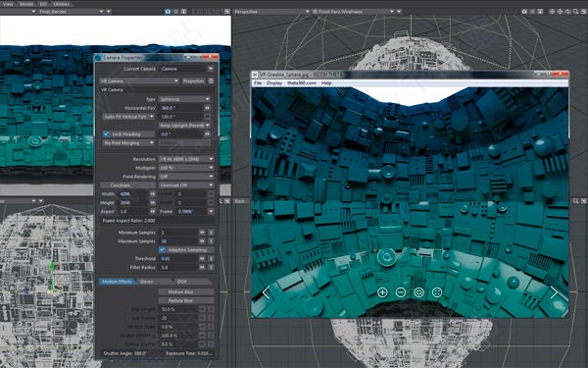This screenshot has height=368, width=588.
Task: Click the Properties button in Camera Properties
Action: (193, 80)
